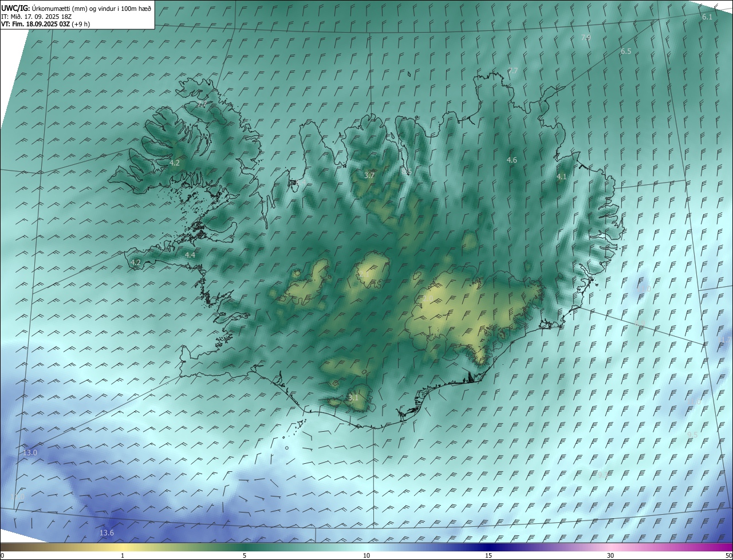Click the 4.6 value in northeast Iceland
Image resolution: width=733 pixels, height=560 pixels.
(512, 160)
